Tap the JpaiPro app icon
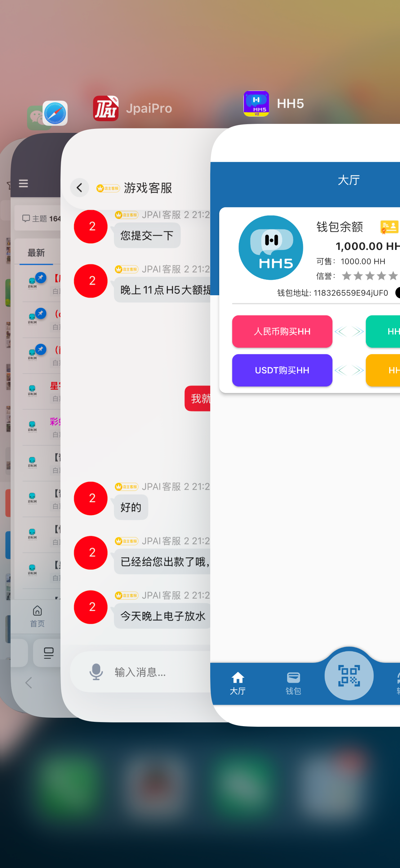This screenshot has height=868, width=400. pos(105,108)
